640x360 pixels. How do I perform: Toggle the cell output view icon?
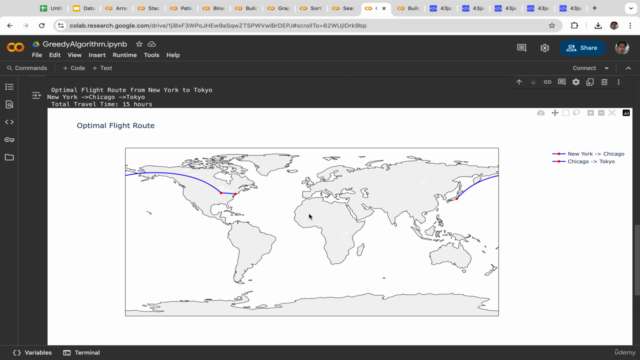point(36,95)
